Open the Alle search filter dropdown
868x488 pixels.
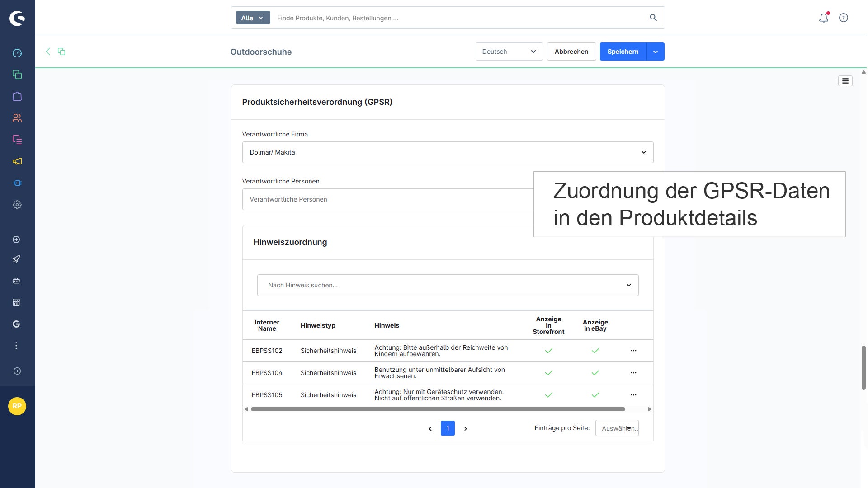coord(253,18)
